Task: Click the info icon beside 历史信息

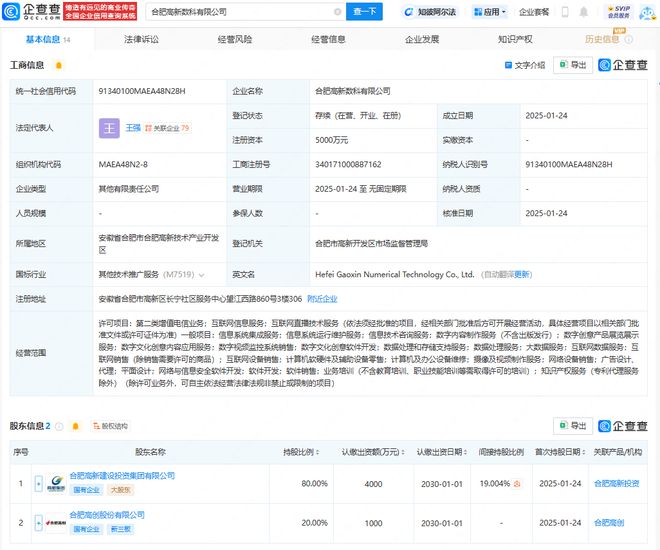Action: (x=628, y=40)
